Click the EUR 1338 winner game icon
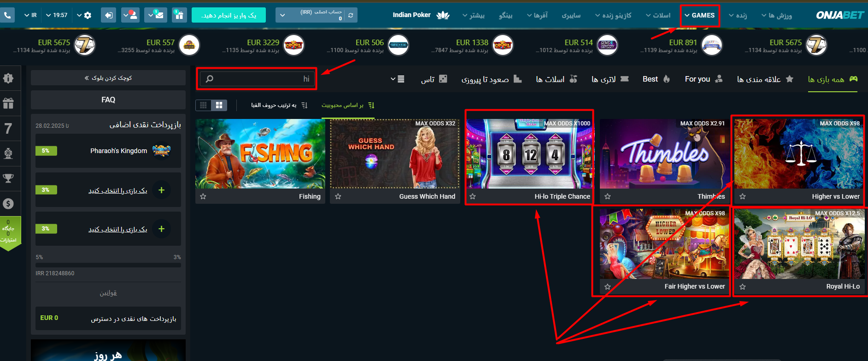This screenshot has width=868, height=361. [x=503, y=45]
